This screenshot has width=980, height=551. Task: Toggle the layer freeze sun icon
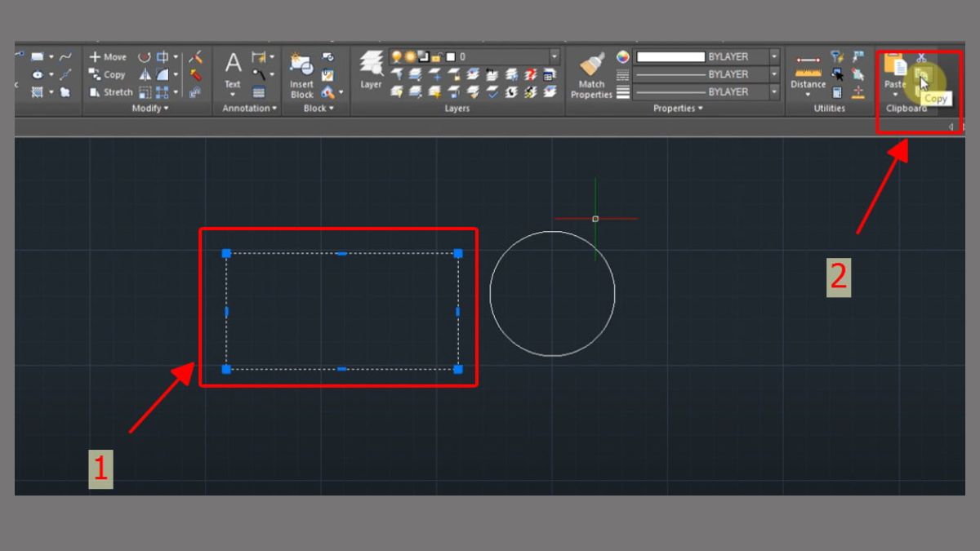pos(411,57)
